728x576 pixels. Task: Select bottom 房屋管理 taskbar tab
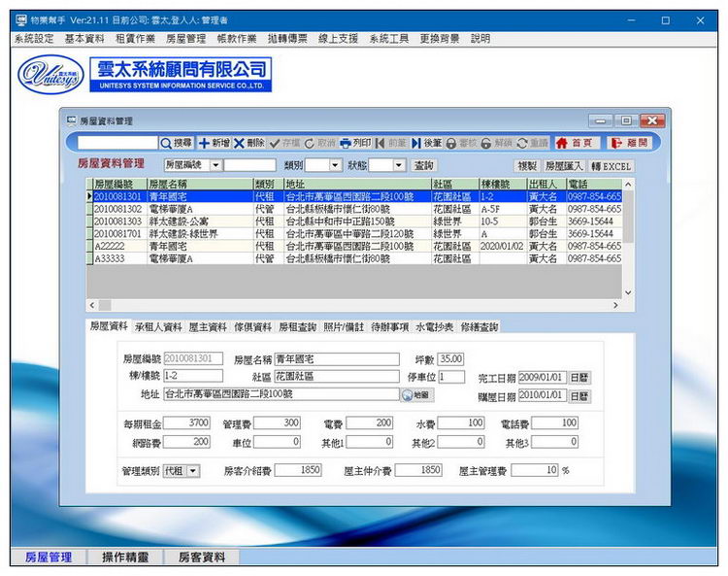click(x=49, y=557)
